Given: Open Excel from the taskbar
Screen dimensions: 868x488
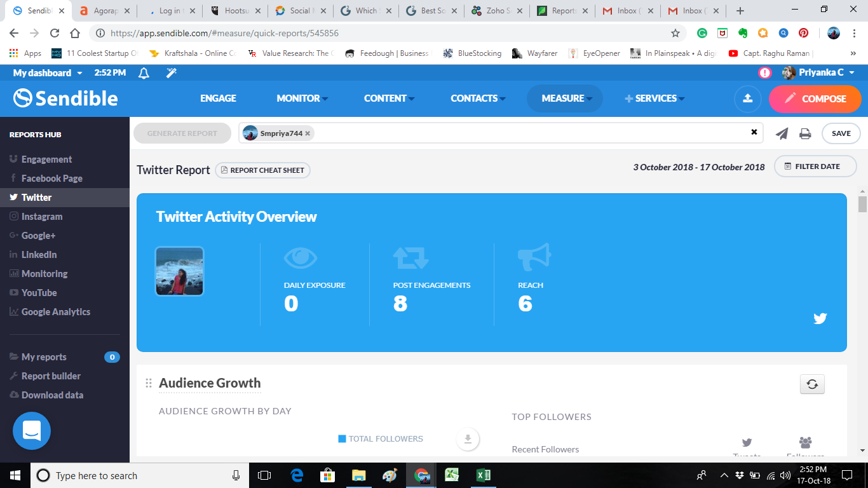Looking at the screenshot, I should (483, 475).
